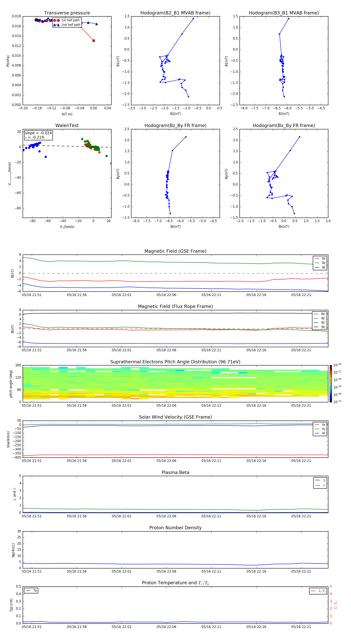Screen dimensions: 351x644
Task: Click the 10^-31 label on the color bar
Action: point(337,402)
